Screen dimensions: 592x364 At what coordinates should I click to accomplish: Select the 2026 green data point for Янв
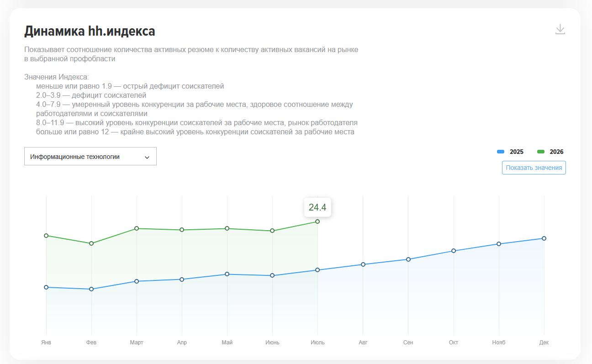point(46,236)
